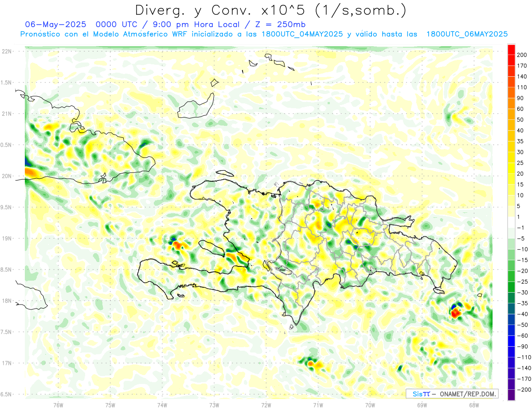Screen dimensions: 532x411
Task: Click the longitude label '75W'
Action: click(110, 405)
